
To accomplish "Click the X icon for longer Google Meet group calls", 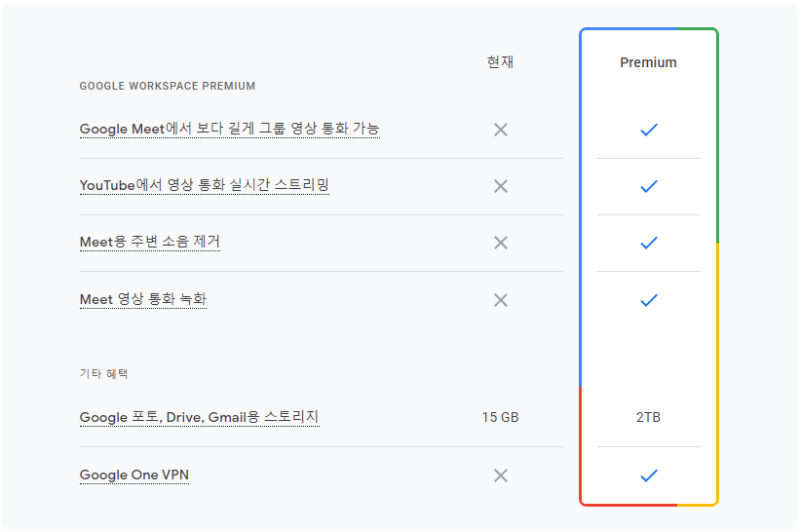I will coord(501,130).
